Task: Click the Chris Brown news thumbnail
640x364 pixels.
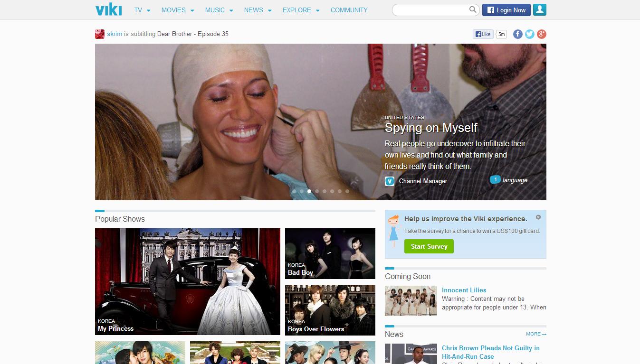Action: tap(411, 354)
